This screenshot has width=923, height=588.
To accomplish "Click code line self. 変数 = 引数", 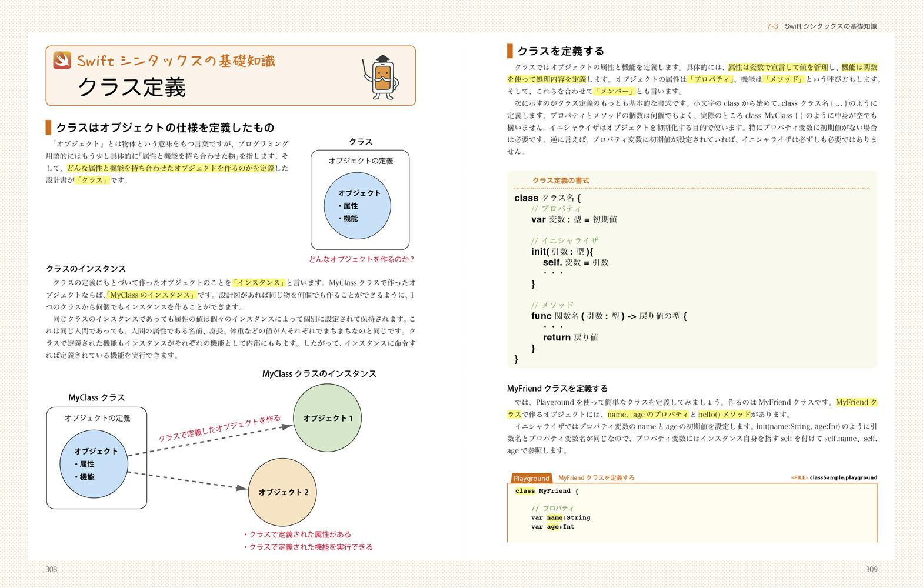I will [576, 262].
